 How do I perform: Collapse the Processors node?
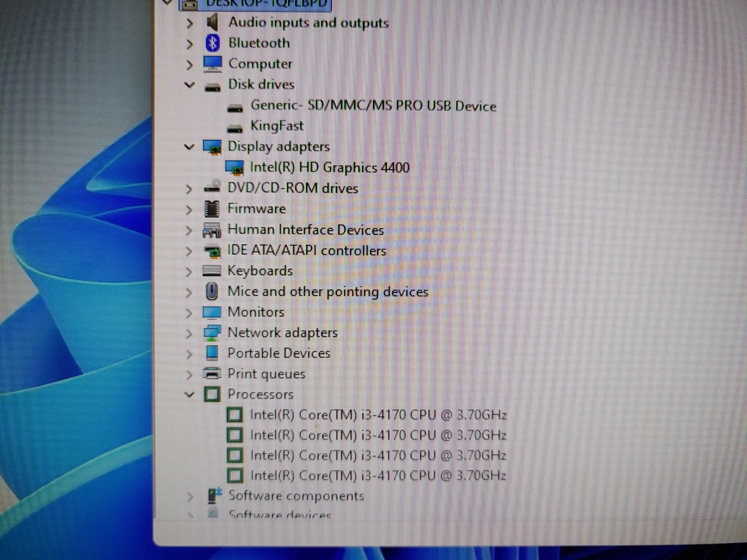[x=189, y=395]
